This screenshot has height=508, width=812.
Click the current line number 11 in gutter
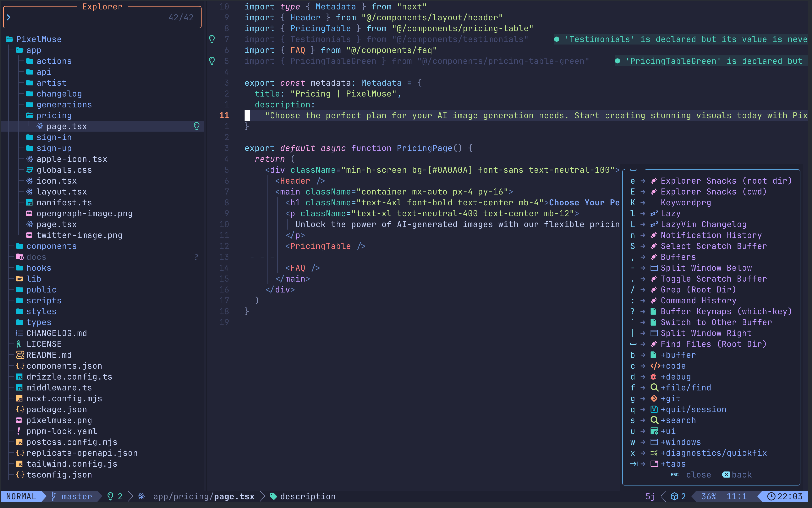tap(224, 116)
